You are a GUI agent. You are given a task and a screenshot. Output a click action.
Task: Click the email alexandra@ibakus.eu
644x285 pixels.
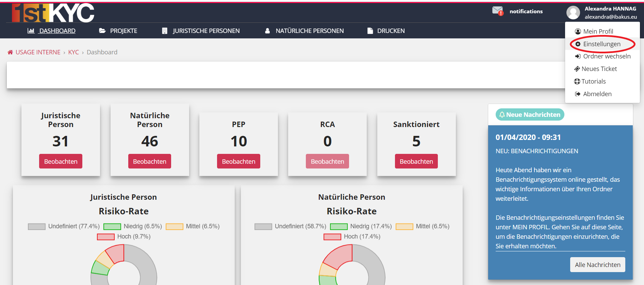[x=611, y=17]
